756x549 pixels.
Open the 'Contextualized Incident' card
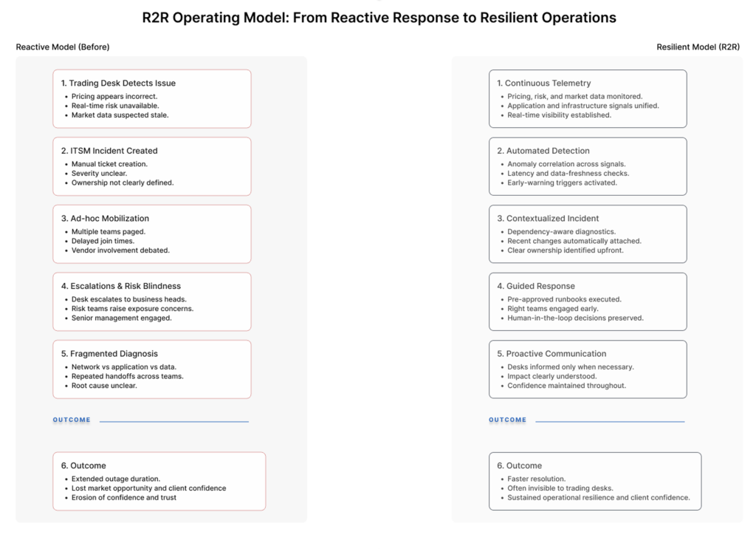coord(587,233)
